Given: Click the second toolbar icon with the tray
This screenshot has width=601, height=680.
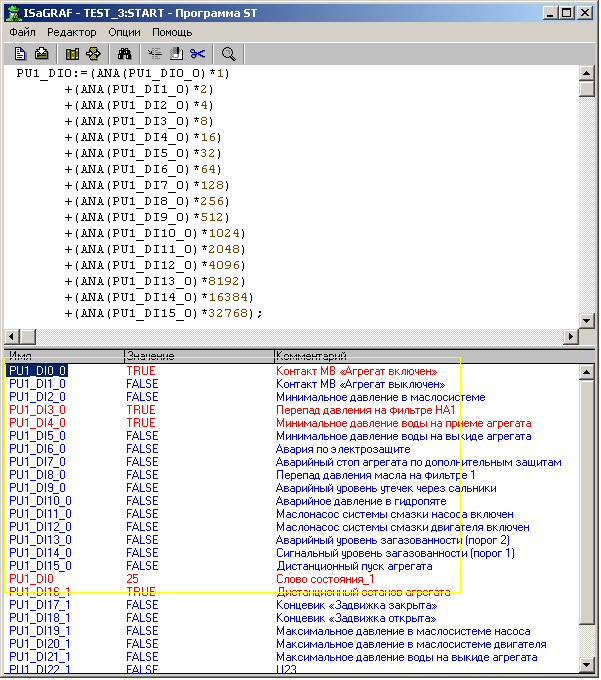Looking at the screenshot, I should pyautogui.click(x=42, y=54).
